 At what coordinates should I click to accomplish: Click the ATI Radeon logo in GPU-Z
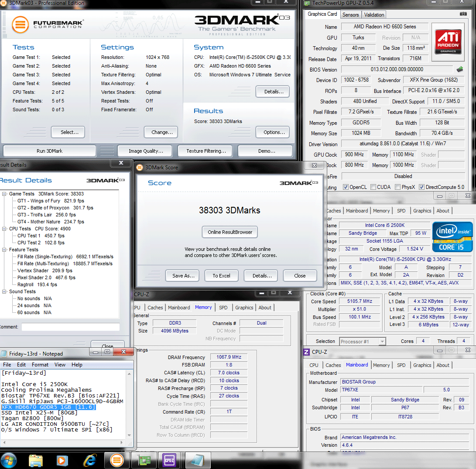tap(448, 41)
